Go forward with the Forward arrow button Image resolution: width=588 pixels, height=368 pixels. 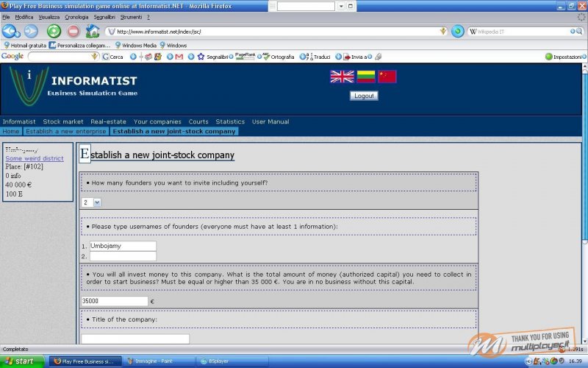pyautogui.click(x=31, y=31)
